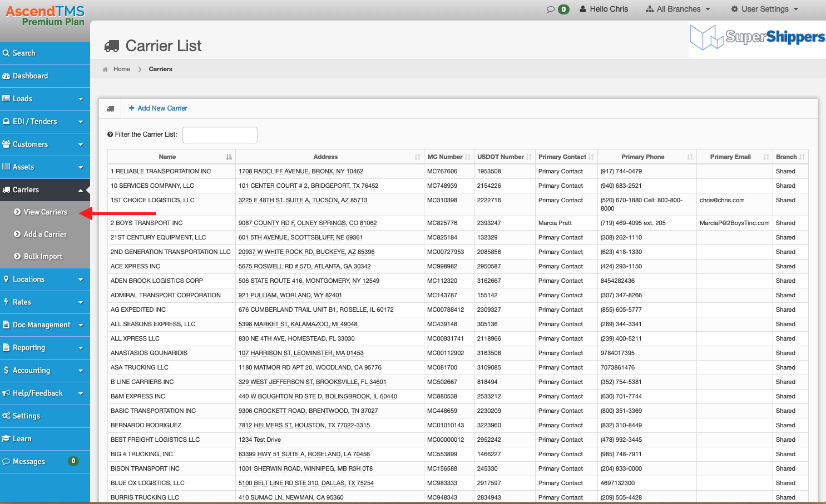Expand the Rates menu arrow
The width and height of the screenshot is (826, 504).
point(81,302)
